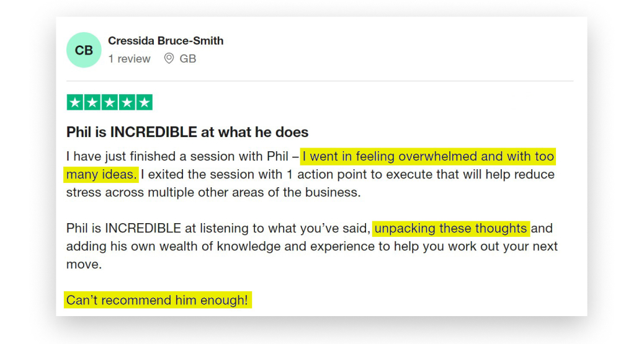The width and height of the screenshot is (644, 344).
Task: Click the line starting "adding his own wealth"
Action: tap(311, 246)
